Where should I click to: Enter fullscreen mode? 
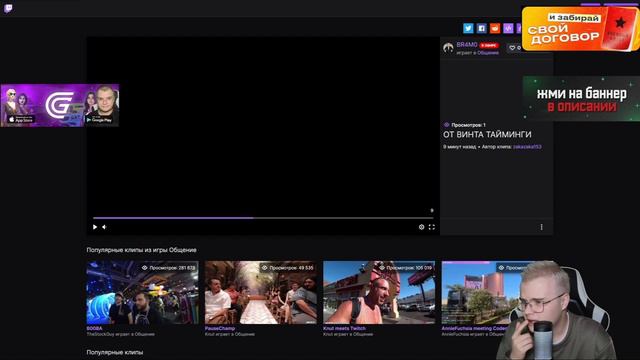click(x=431, y=227)
